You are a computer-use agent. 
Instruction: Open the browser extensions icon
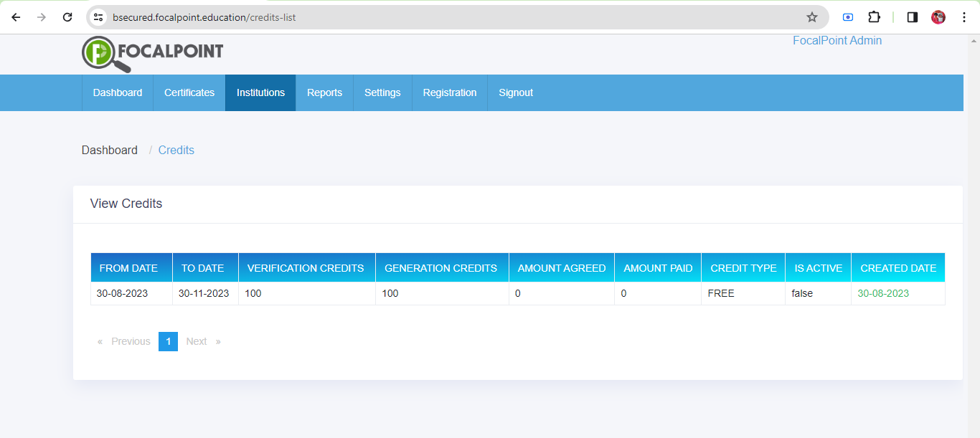pyautogui.click(x=874, y=16)
